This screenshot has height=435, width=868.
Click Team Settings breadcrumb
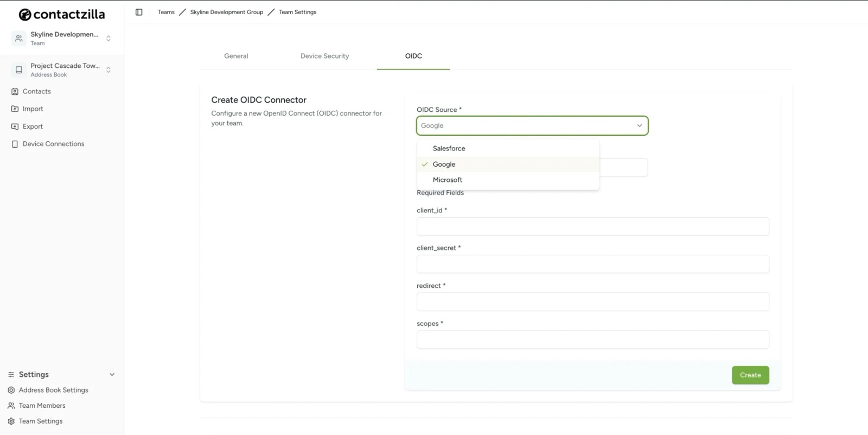click(297, 12)
